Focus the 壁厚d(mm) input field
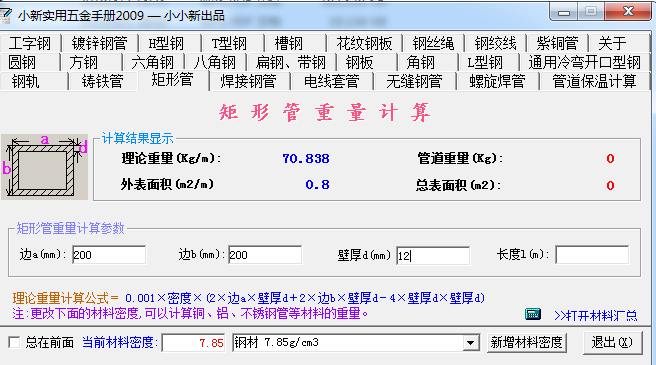This screenshot has height=365, width=656. click(x=433, y=255)
